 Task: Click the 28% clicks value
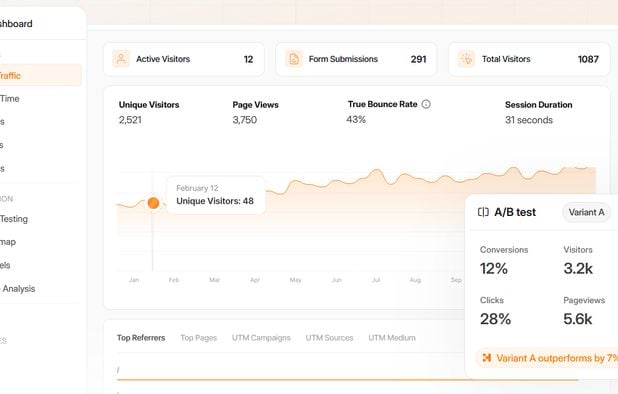(x=495, y=319)
